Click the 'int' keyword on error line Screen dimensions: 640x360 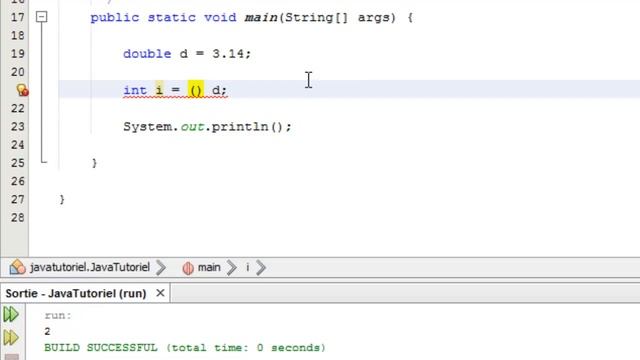point(135,90)
